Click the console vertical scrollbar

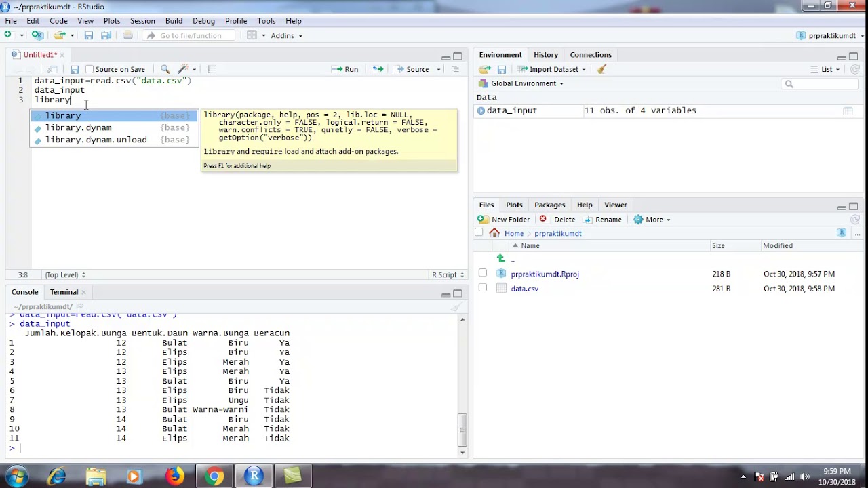point(462,428)
